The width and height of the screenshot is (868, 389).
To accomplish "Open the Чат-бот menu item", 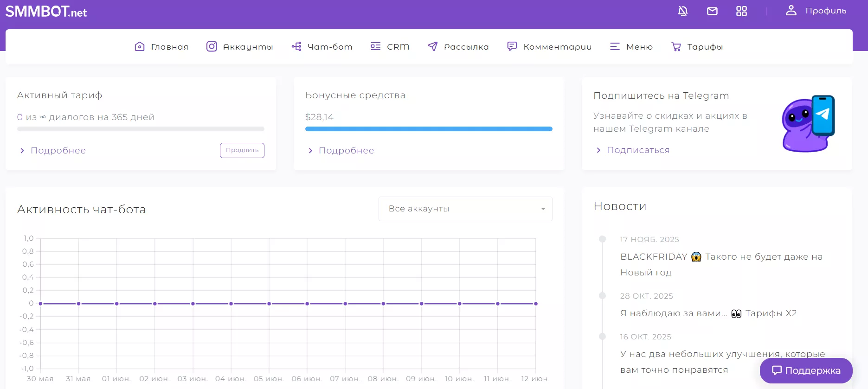I will click(x=330, y=47).
